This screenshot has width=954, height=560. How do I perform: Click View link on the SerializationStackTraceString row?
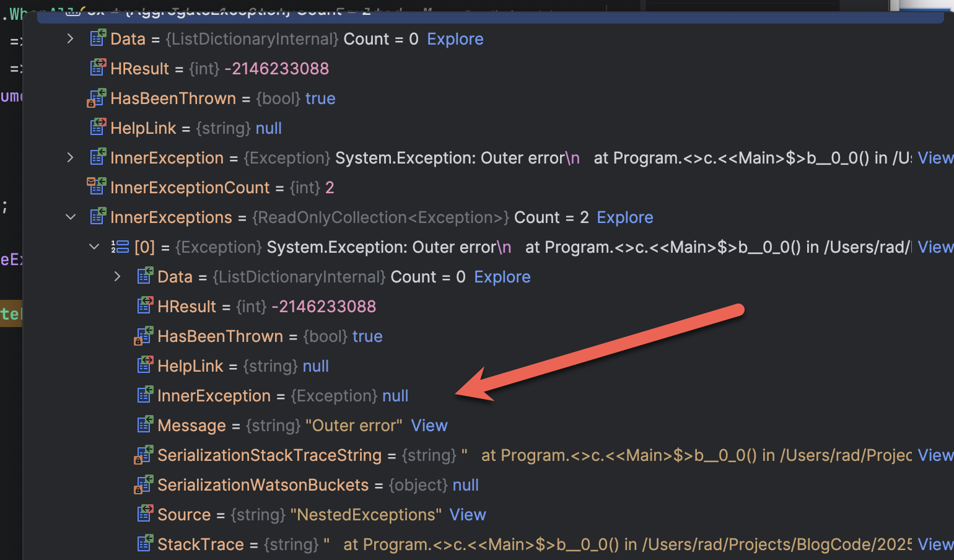[x=935, y=455]
